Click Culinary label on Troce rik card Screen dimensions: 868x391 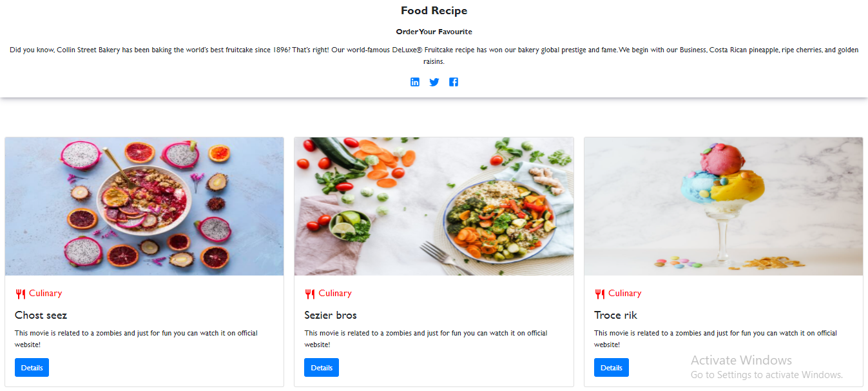click(625, 294)
